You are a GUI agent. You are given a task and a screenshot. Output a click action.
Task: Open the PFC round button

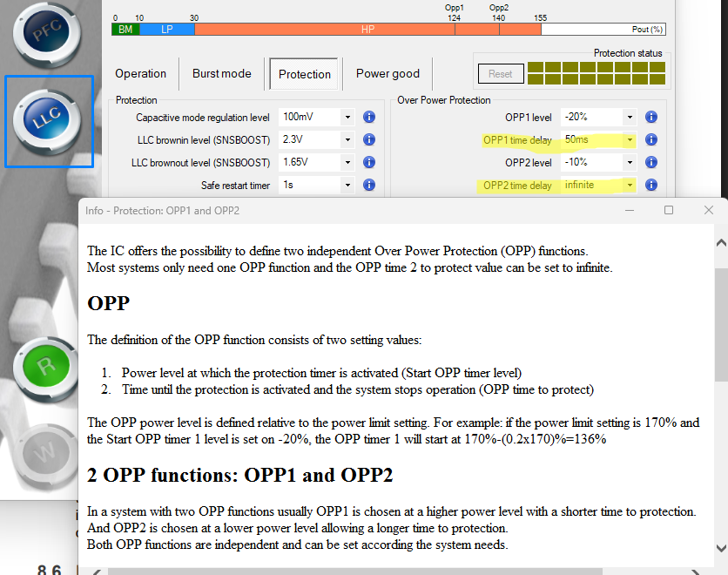47,33
